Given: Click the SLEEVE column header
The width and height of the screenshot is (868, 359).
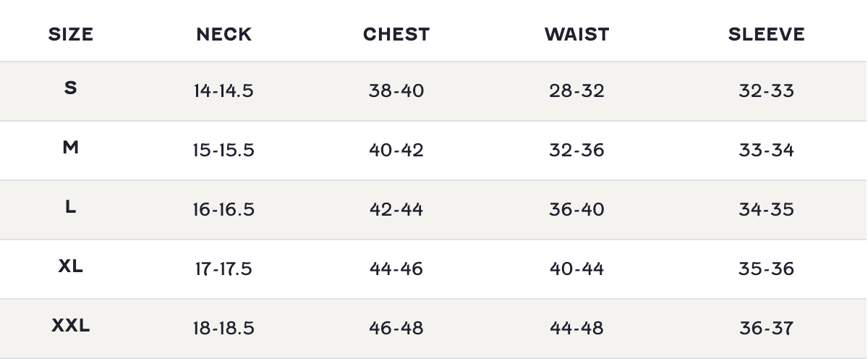Looking at the screenshot, I should [766, 34].
